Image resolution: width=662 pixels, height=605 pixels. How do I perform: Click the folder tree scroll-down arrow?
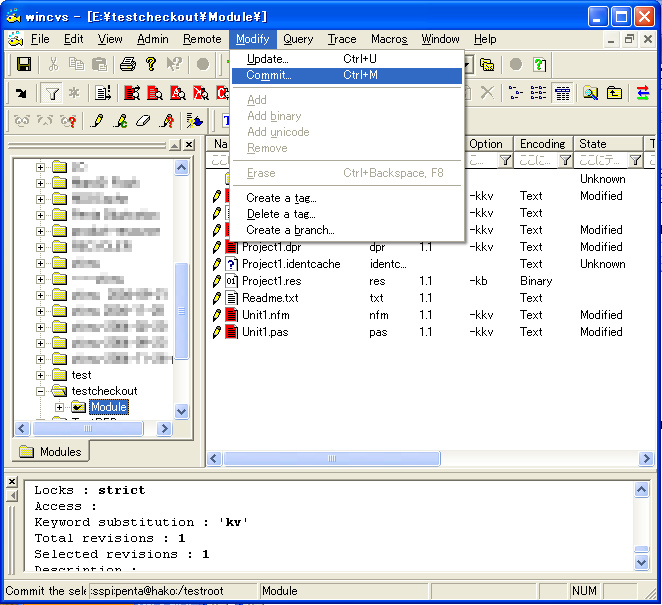pyautogui.click(x=182, y=411)
